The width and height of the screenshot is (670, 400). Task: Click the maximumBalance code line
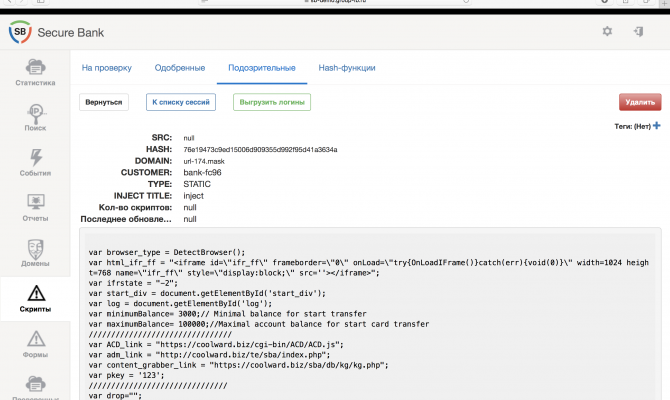click(259, 324)
